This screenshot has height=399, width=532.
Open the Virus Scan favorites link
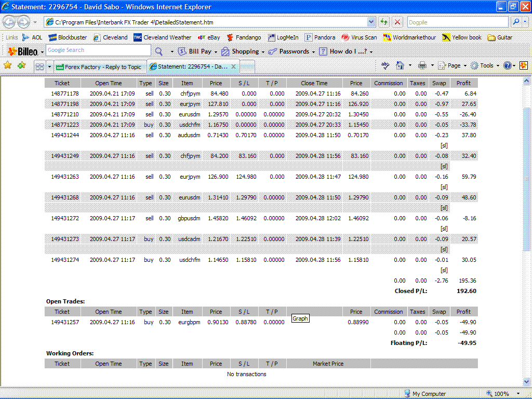pos(360,37)
